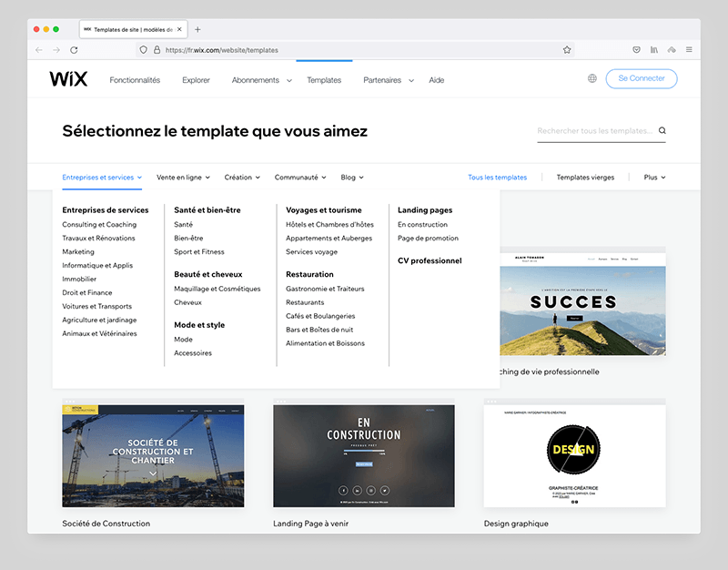Click Se Connecter button

coord(642,78)
